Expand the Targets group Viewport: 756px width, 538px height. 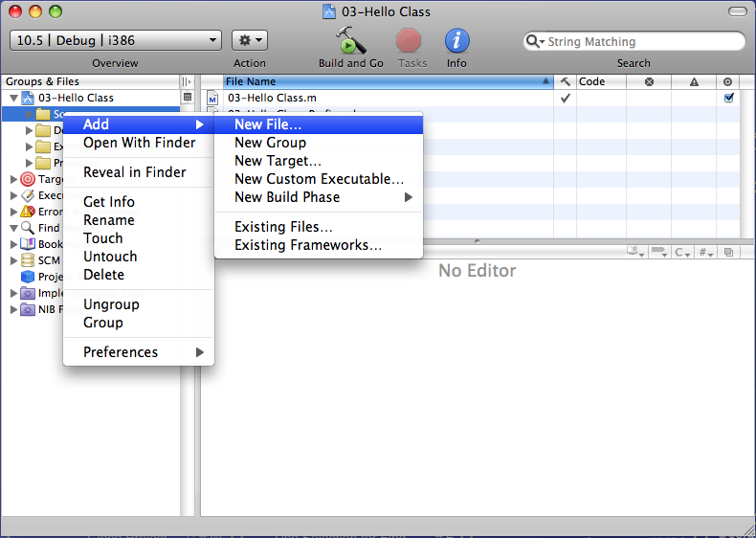[14, 179]
